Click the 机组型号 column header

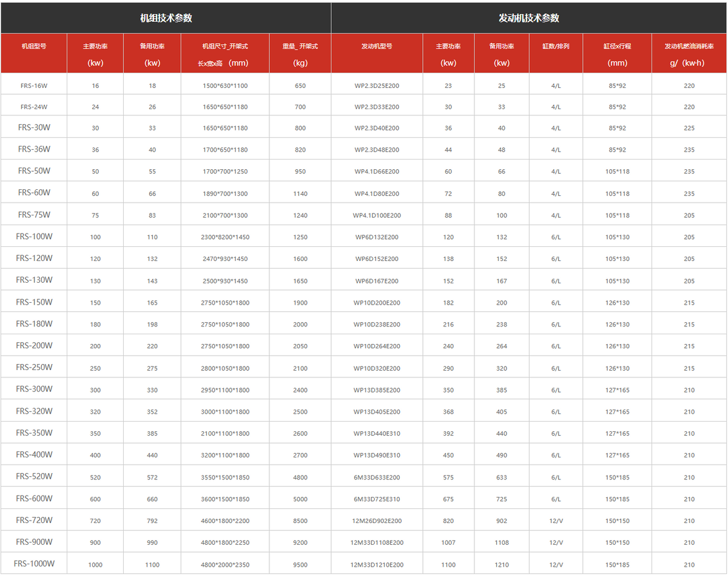(34, 46)
